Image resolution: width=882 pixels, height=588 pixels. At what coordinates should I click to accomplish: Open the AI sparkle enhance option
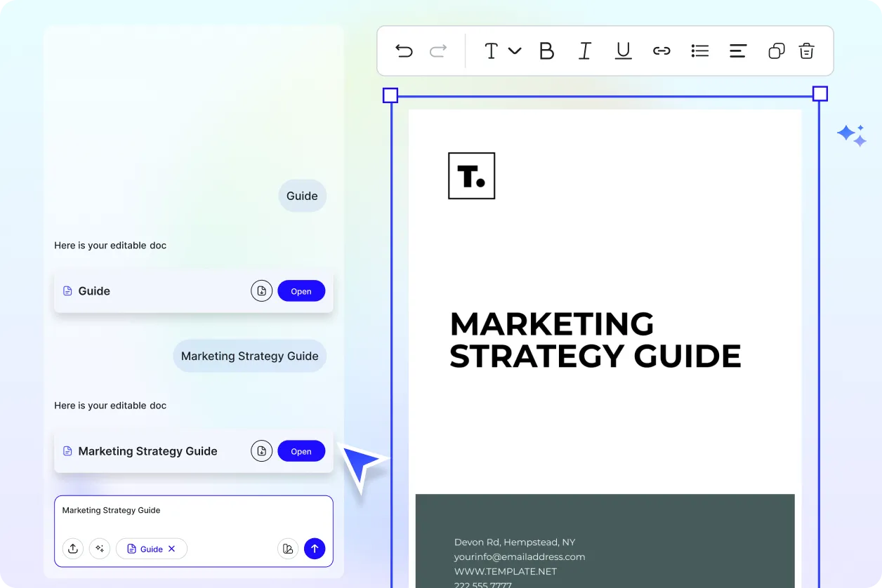click(100, 549)
